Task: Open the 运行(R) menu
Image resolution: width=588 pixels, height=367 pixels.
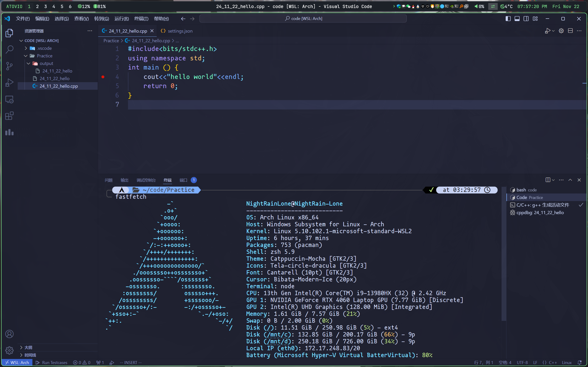Action: [x=122, y=19]
